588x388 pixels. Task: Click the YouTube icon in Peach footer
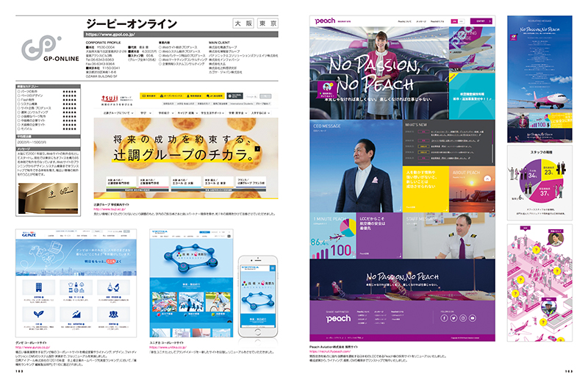point(473,318)
